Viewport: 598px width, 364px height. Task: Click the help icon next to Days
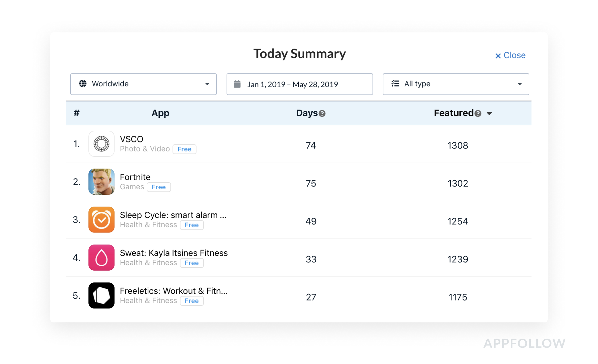pyautogui.click(x=322, y=113)
